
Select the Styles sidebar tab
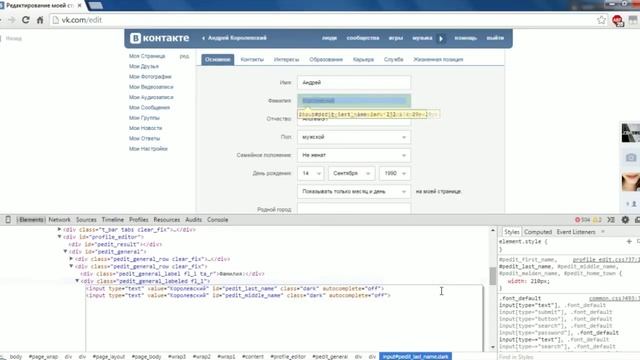(x=511, y=232)
